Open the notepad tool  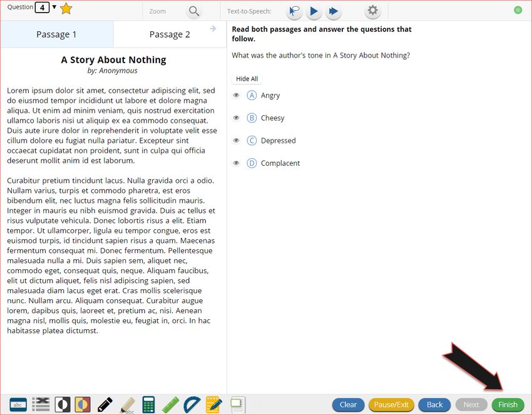214,404
